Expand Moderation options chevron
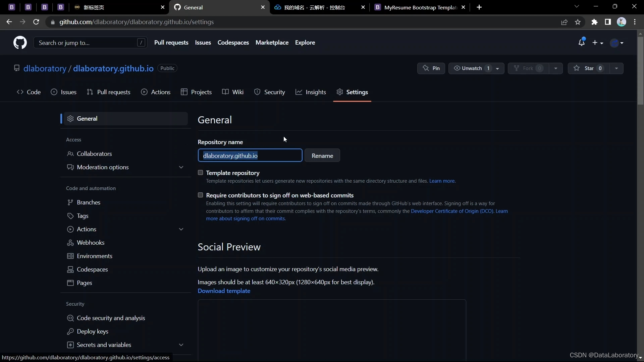 pos(181,167)
